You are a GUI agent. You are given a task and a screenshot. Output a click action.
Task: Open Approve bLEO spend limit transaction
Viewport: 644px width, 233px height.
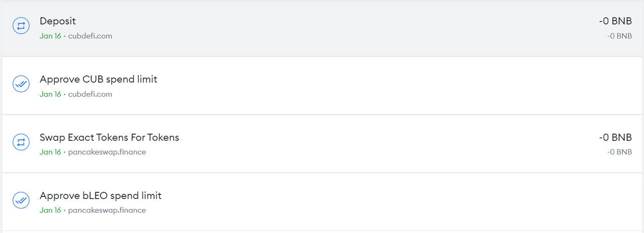[101, 195]
